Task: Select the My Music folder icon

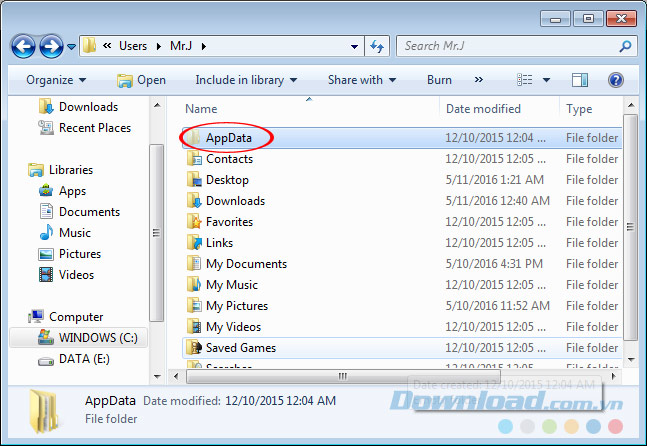Action: 194,285
